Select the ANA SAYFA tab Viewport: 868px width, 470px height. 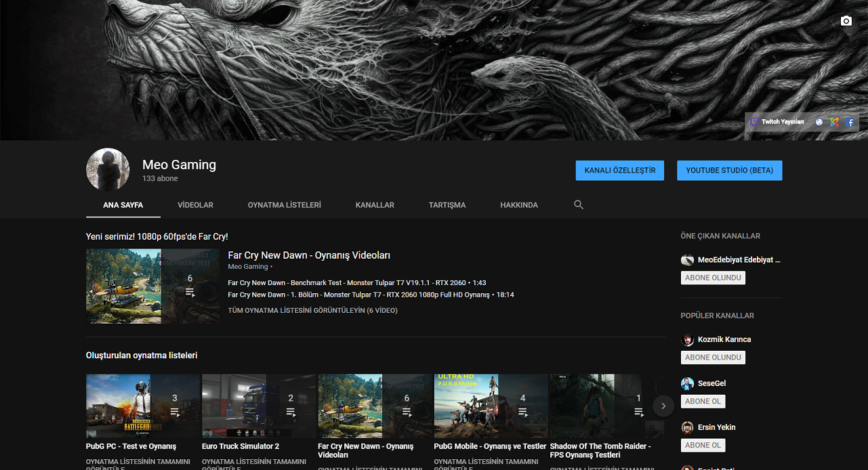pos(123,205)
